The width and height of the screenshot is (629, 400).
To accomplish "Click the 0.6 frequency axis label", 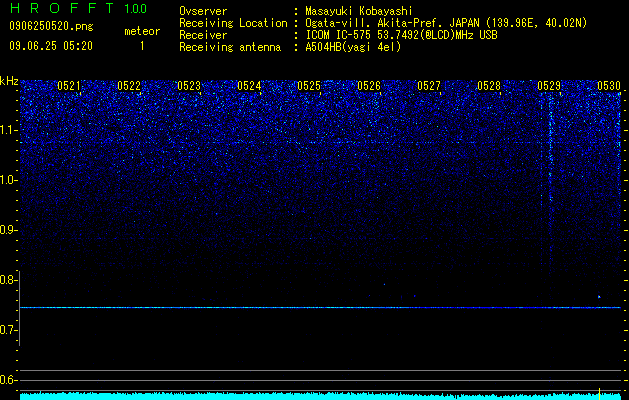I will tap(9, 380).
